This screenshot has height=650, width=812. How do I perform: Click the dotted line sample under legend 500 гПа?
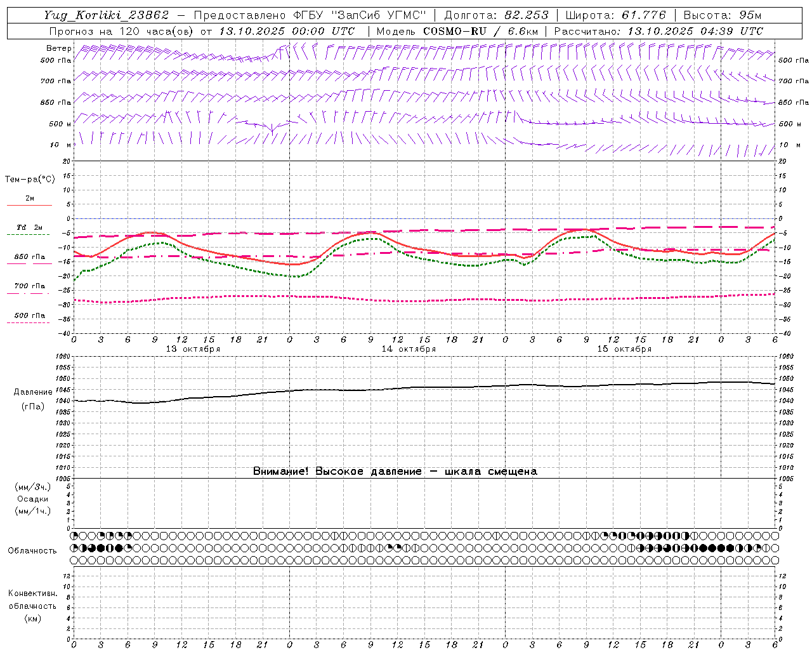29,323
